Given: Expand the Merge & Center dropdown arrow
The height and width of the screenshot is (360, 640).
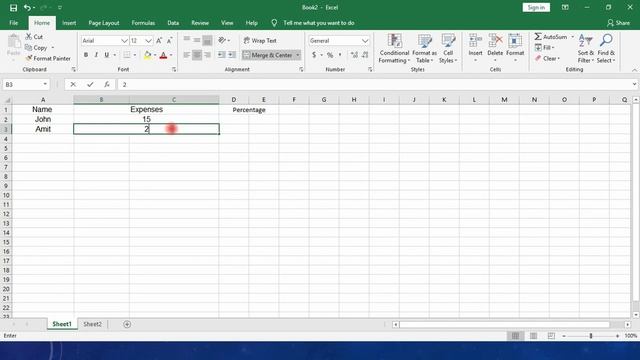Looking at the screenshot, I should coord(298,55).
